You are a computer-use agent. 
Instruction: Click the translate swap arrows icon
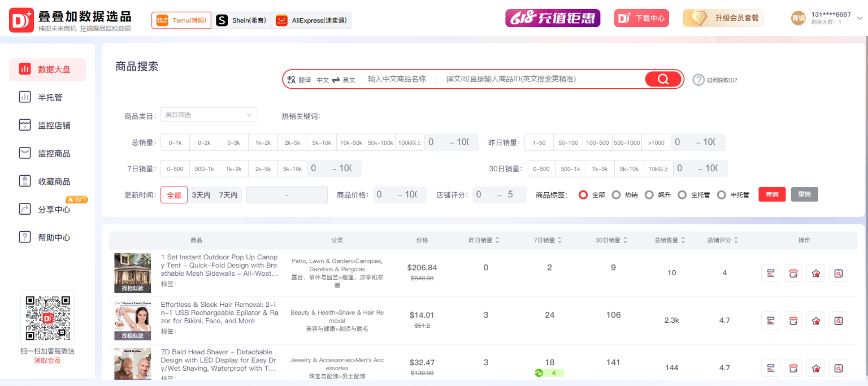tap(336, 80)
